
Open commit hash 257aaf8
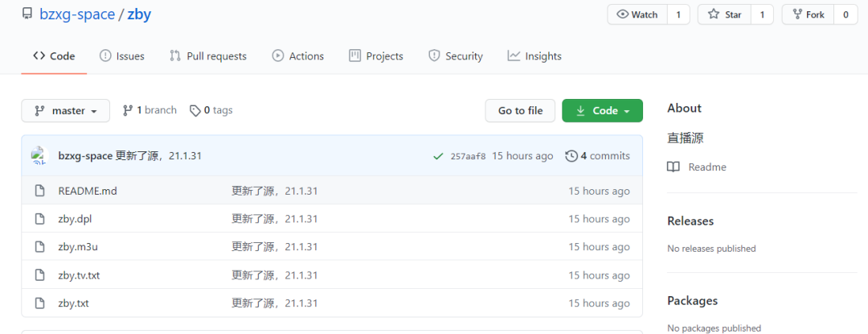pos(469,156)
